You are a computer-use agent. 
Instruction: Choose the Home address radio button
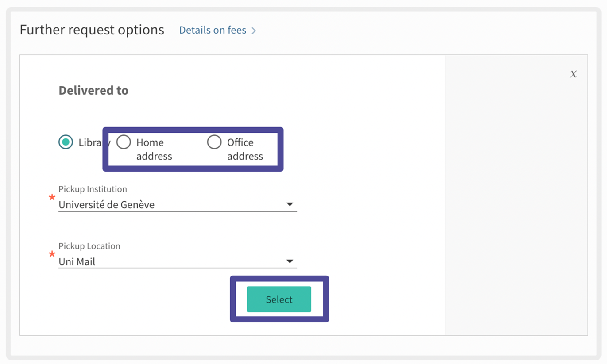click(x=124, y=142)
